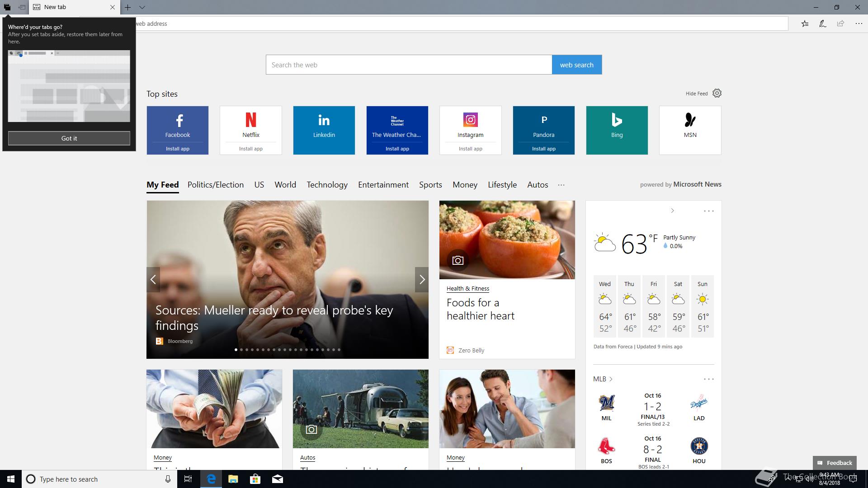Focus the Search the web field
Viewport: 868px width, 488px height.
point(409,65)
